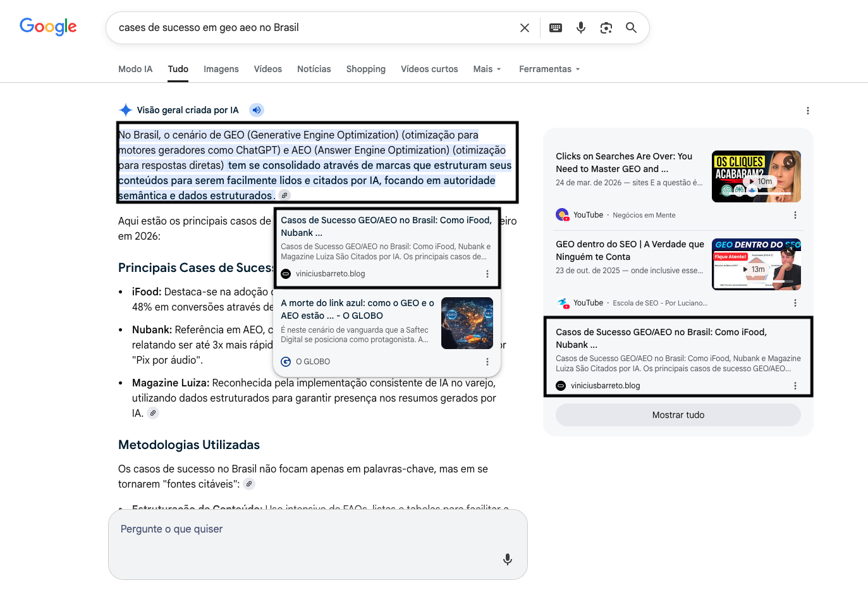Screen dimensions: 868x597
Task: Open source link icon after 'fontes citáveis'
Action: pyautogui.click(x=249, y=484)
